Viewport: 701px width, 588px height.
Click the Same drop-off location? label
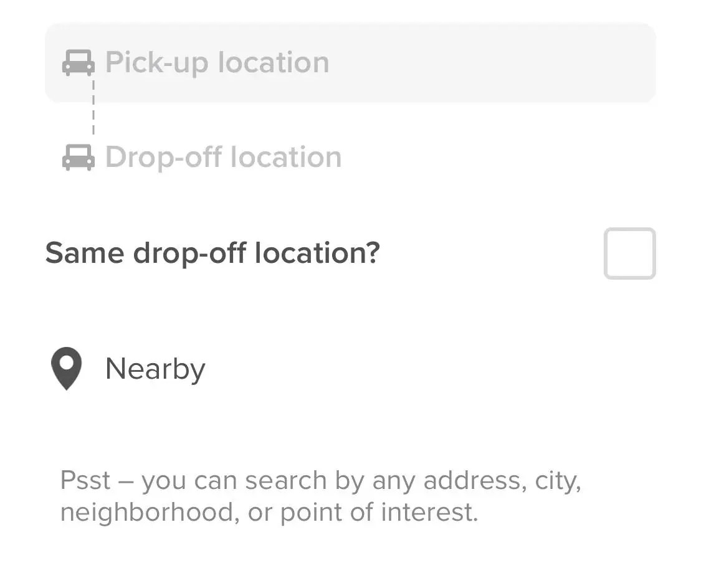(213, 252)
